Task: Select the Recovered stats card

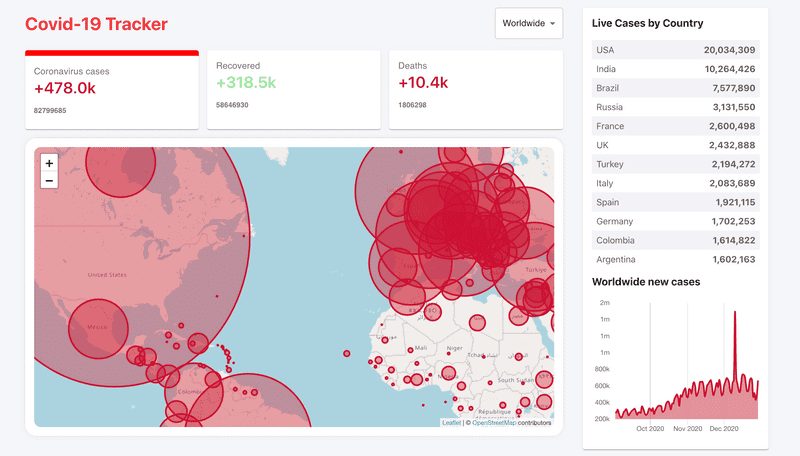Action: (293, 88)
